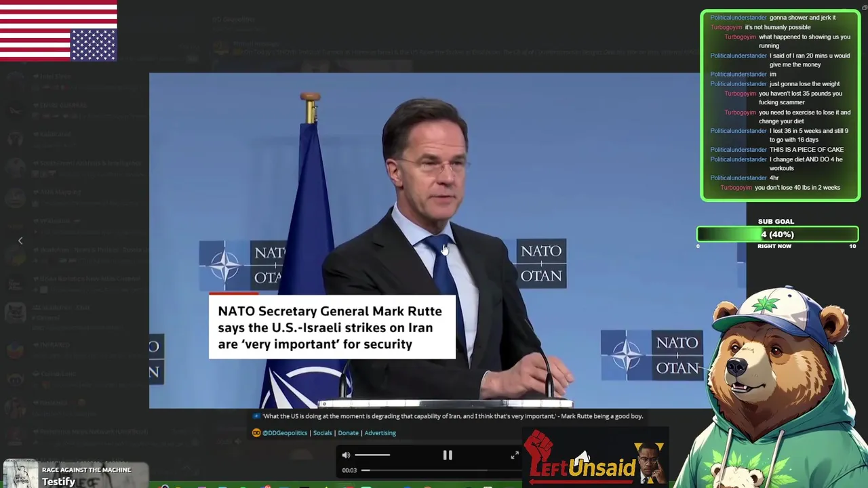Click the Left Unsaid logo
Viewport: 868px width, 488px height.
pyautogui.click(x=595, y=459)
